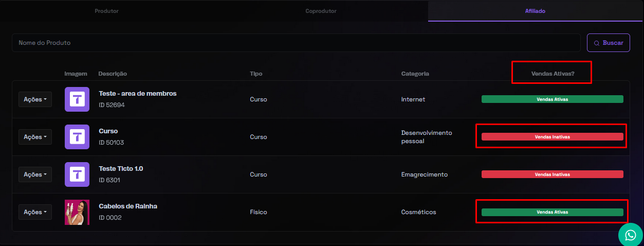Open Ações dropdown for Curso row

coord(35,137)
